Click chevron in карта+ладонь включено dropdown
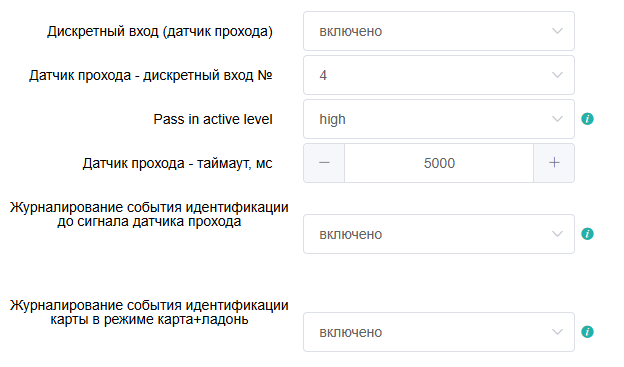The image size is (624, 367). coord(557,332)
